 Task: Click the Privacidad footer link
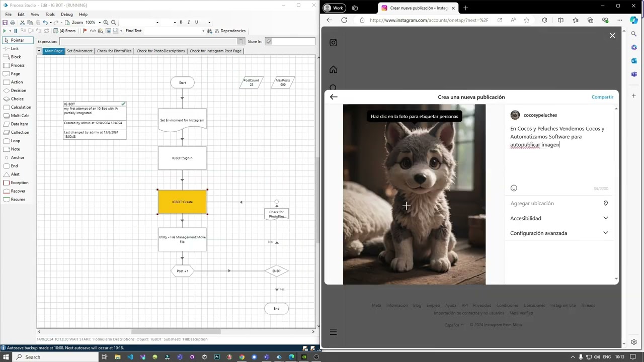click(x=482, y=305)
